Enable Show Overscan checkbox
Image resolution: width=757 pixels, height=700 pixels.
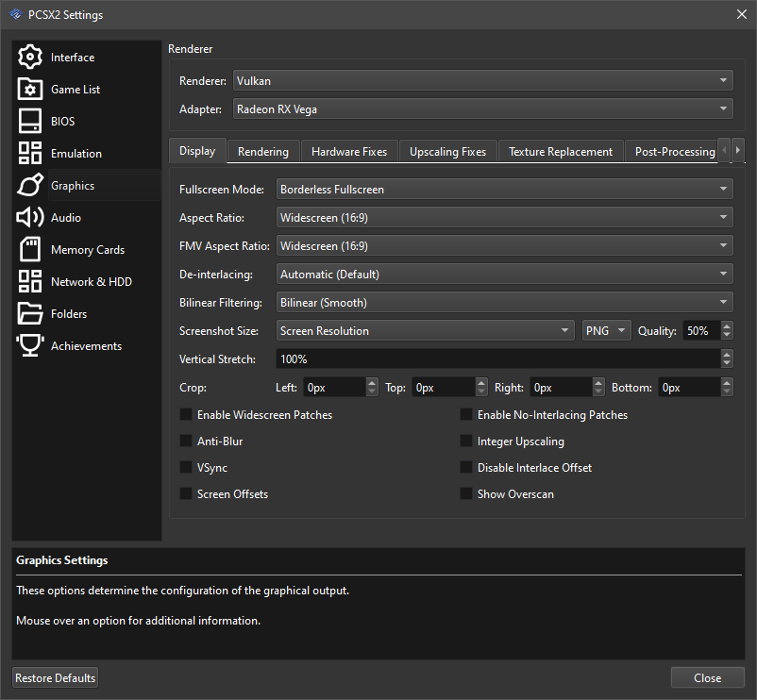point(466,493)
